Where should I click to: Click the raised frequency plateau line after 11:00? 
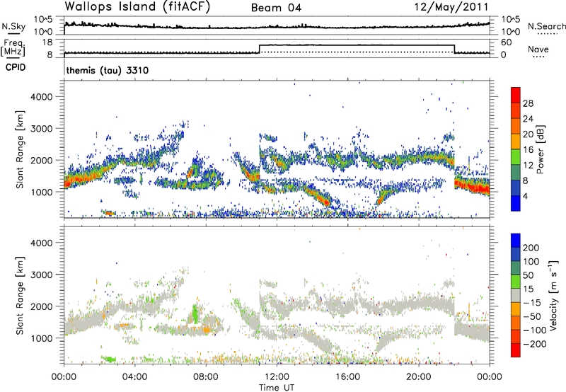click(x=357, y=45)
